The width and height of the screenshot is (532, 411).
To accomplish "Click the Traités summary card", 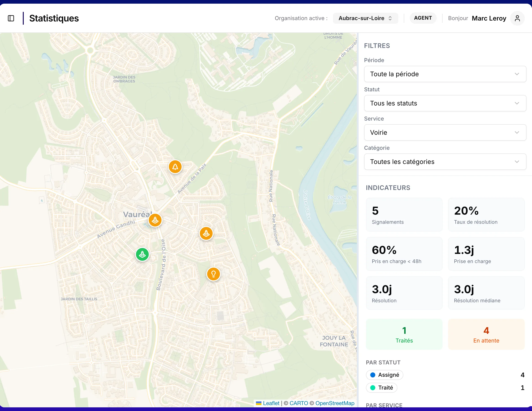I will pyautogui.click(x=404, y=334).
